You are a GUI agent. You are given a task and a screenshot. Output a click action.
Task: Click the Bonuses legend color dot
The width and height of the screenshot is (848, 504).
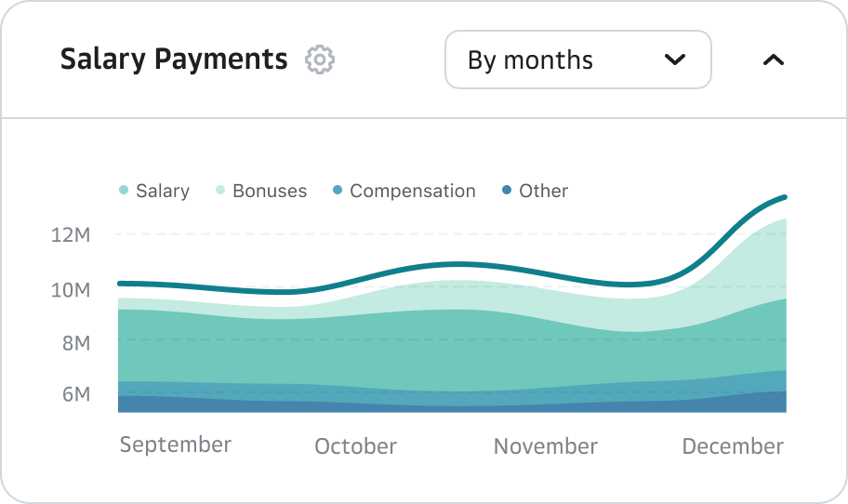[x=220, y=191]
